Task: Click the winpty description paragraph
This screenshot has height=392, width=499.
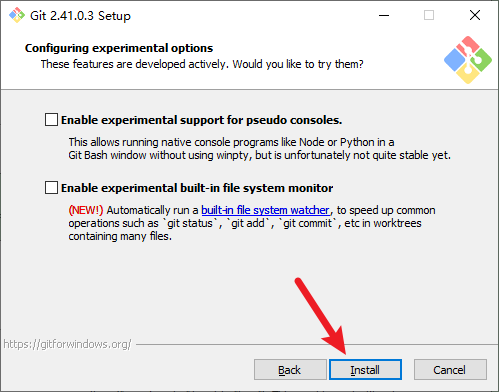Action: pyautogui.click(x=260, y=149)
